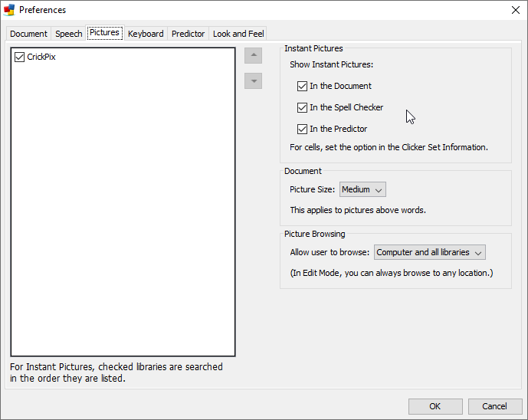Screen dimensions: 528x420
Task: Toggle the In the Document checkbox
Action: [302, 87]
